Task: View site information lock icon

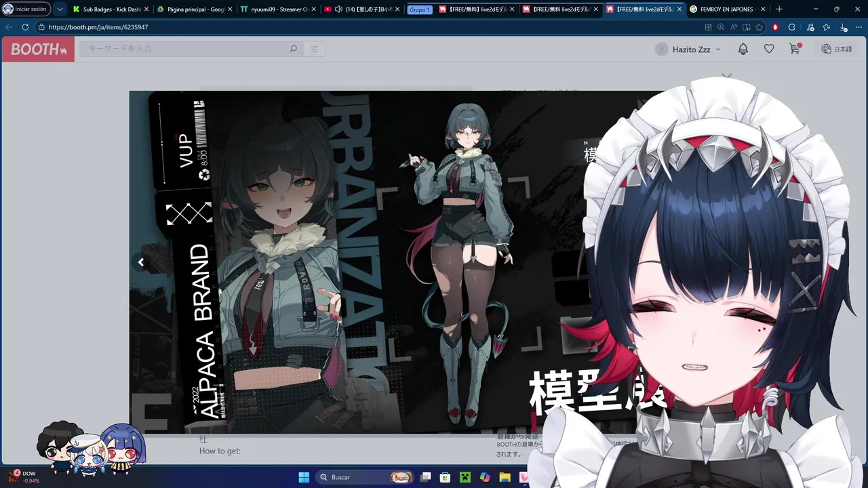Action: point(41,27)
